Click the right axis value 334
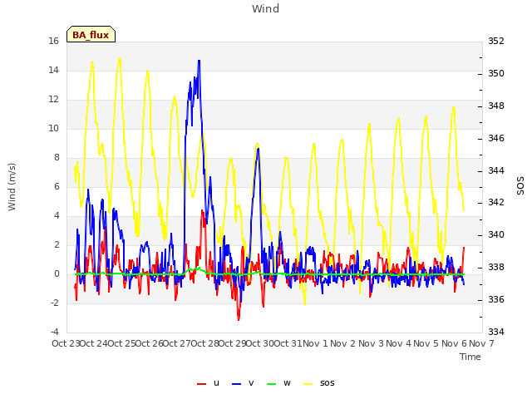Viewport: 532px width, 399px height. pyautogui.click(x=496, y=332)
